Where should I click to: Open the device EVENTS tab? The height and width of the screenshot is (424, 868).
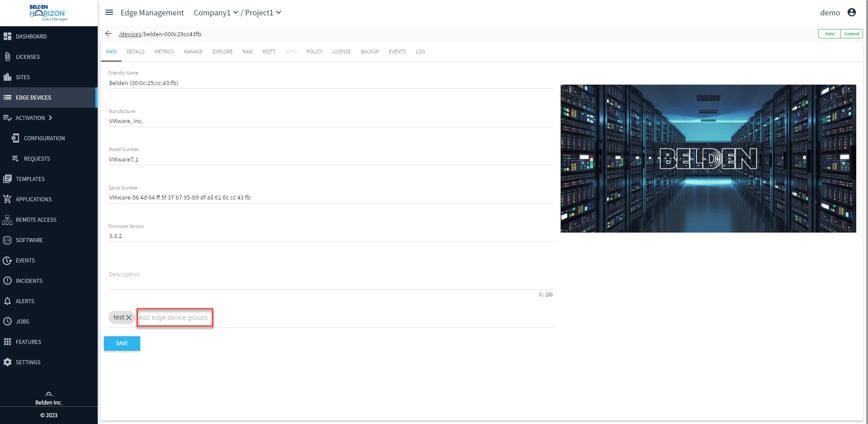(397, 52)
